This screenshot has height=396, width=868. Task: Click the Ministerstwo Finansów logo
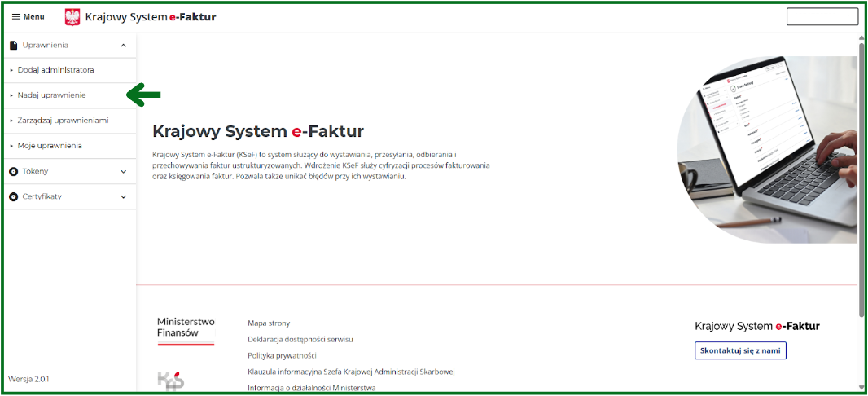coord(186,331)
